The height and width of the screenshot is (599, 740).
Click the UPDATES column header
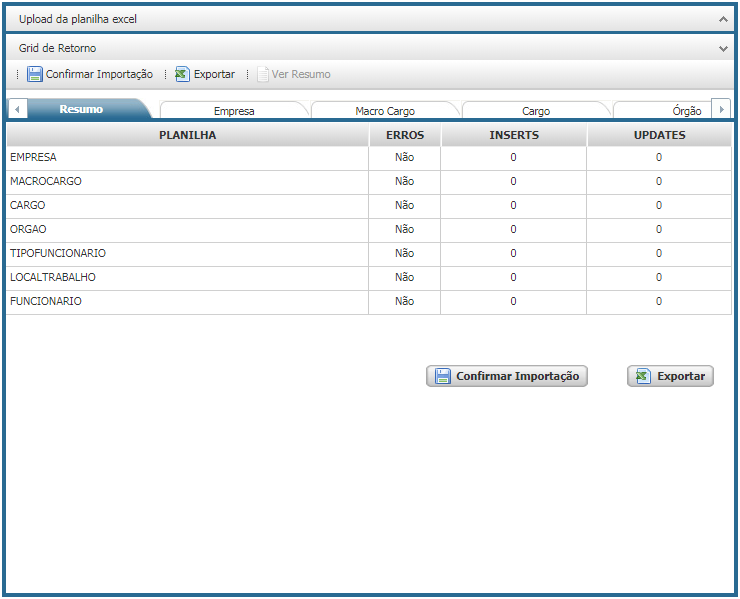coord(659,135)
